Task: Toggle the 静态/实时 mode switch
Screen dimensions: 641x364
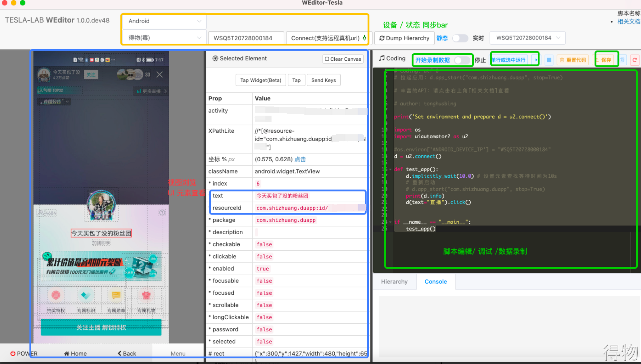Action: pyautogui.click(x=460, y=38)
